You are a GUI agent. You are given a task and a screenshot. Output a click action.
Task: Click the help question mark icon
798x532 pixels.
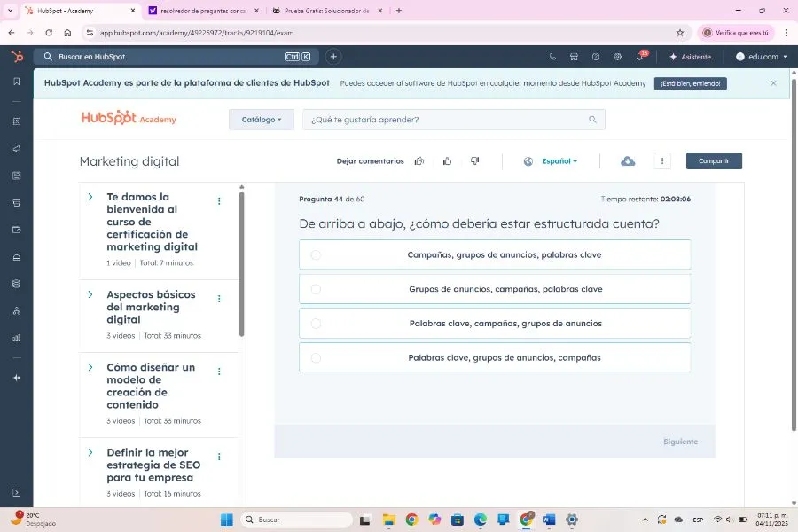[x=596, y=57]
